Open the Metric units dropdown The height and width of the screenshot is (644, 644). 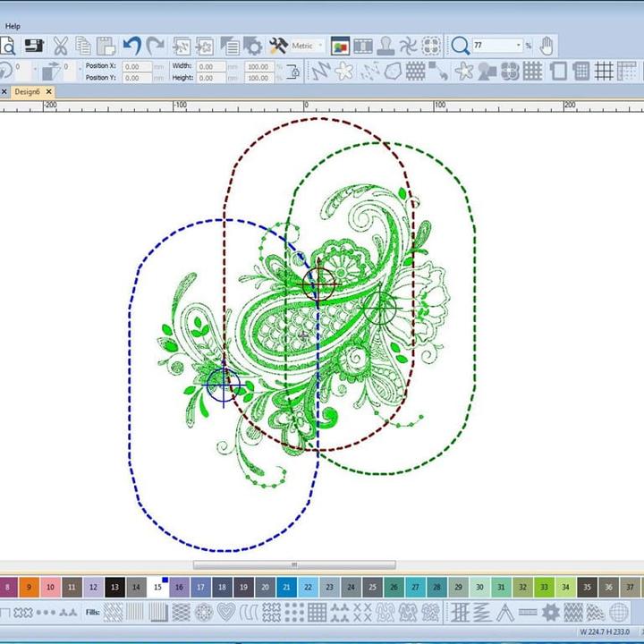319,46
